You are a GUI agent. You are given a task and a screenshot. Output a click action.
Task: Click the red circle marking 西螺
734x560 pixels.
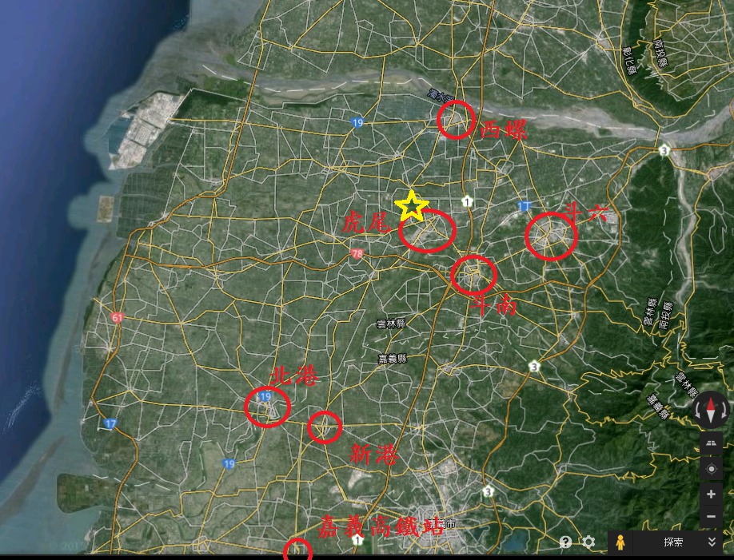457,120
